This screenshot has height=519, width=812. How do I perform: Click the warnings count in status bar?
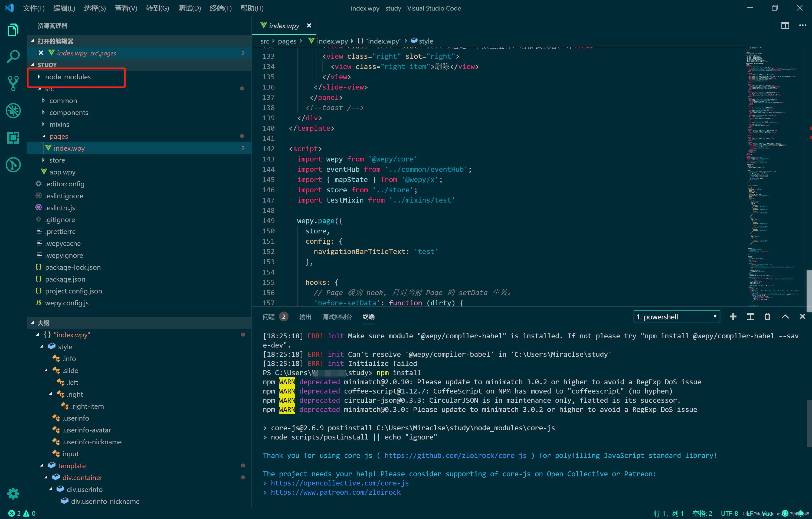(x=29, y=513)
